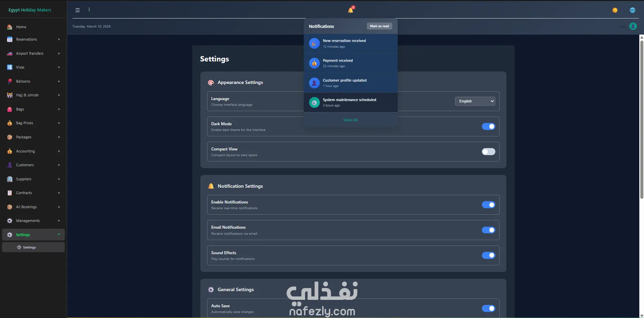Click the Airport Transfers car icon

pyautogui.click(x=10, y=53)
